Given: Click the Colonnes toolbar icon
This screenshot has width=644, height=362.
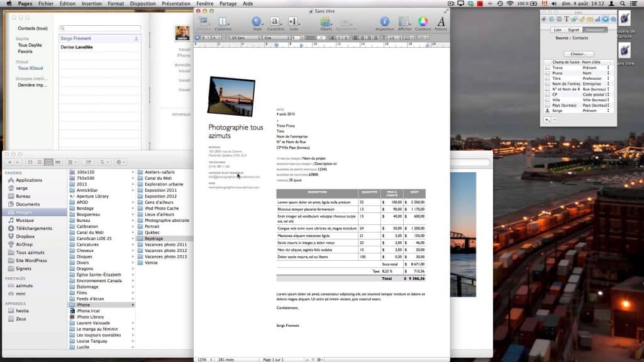Looking at the screenshot, I should (x=223, y=22).
